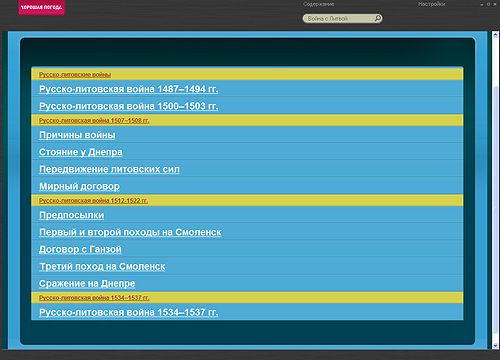The image size is (500, 360).
Task: Open the Содержание menu
Action: pos(319,4)
